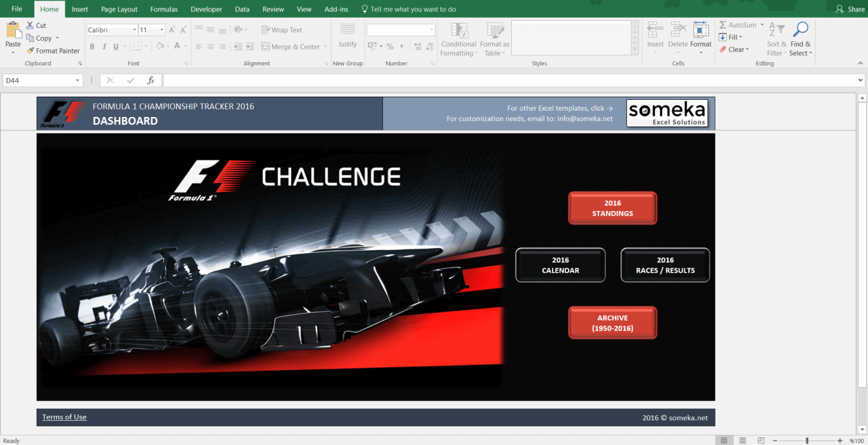
Task: Switch to the Formulas tab
Action: [x=164, y=10]
